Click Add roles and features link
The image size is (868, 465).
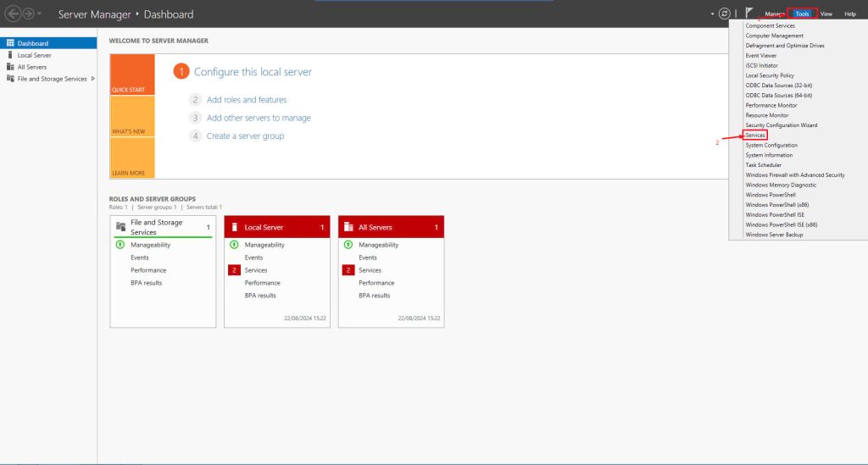pos(247,100)
